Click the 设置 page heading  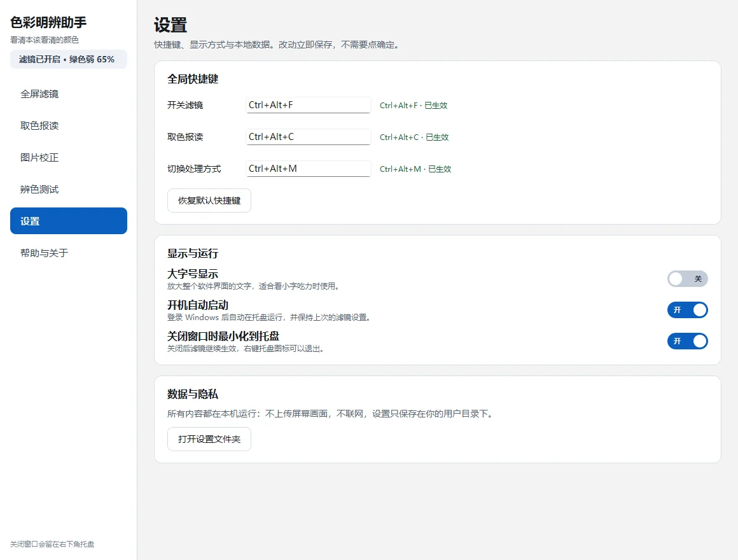coord(171,25)
